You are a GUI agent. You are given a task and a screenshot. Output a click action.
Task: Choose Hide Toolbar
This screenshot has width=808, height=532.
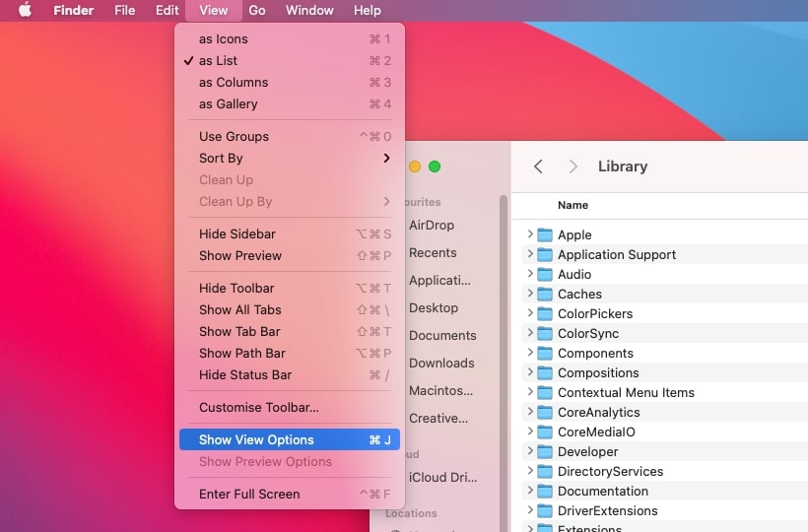(290, 288)
